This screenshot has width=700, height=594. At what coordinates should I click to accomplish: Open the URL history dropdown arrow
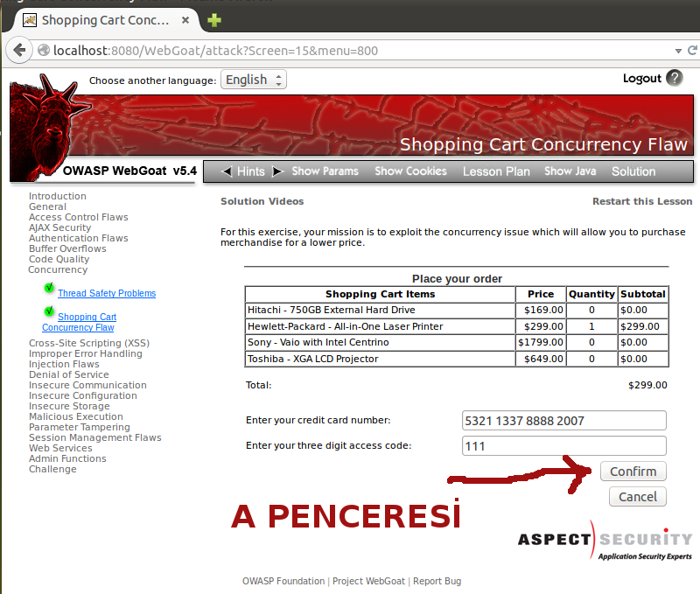tap(678, 51)
